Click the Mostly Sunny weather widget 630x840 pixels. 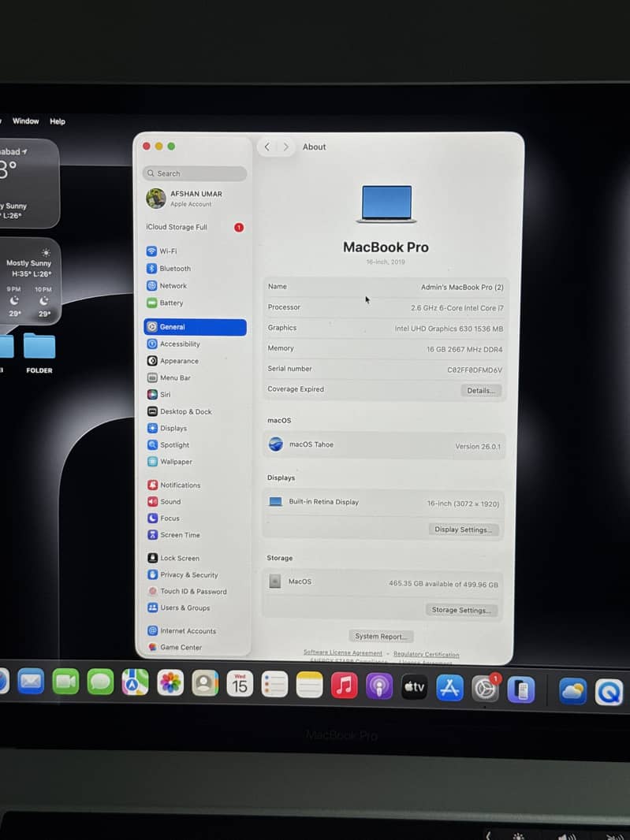[x=29, y=281]
